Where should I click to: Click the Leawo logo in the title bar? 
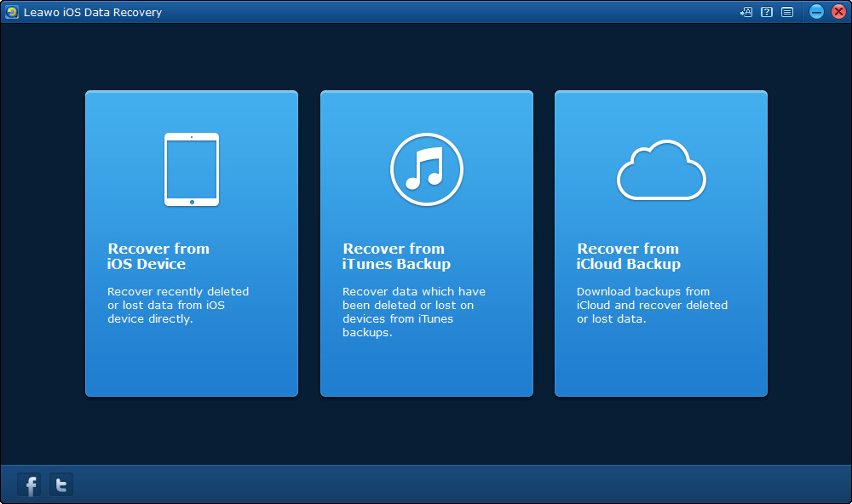point(10,12)
